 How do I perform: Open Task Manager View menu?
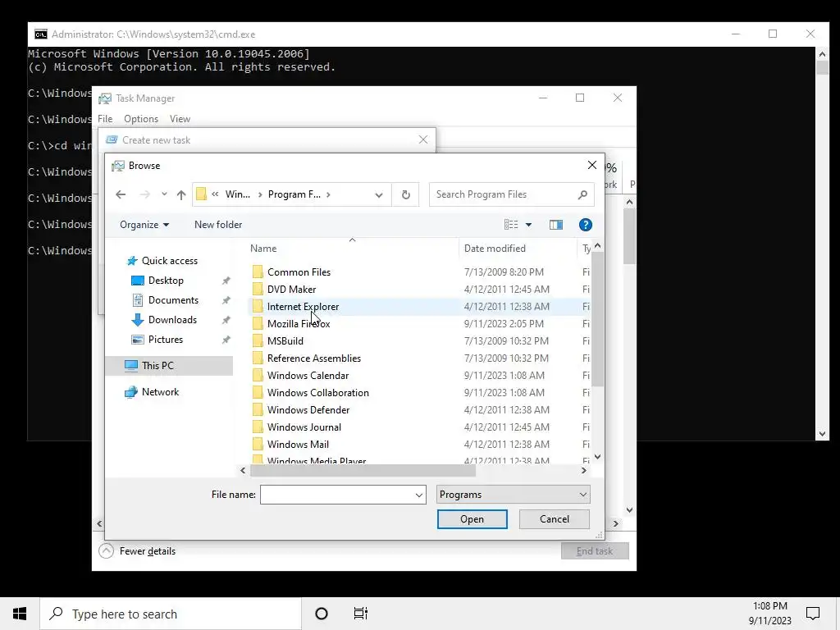[180, 119]
